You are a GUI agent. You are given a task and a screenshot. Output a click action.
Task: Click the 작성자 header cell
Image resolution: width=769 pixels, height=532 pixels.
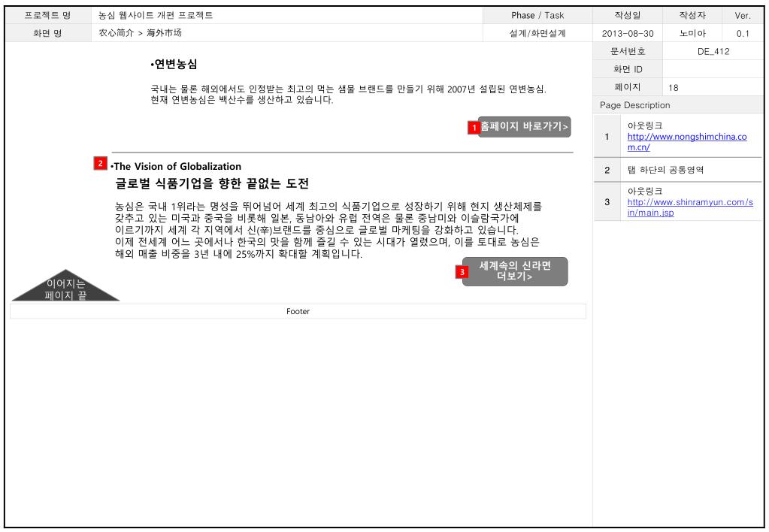point(692,15)
